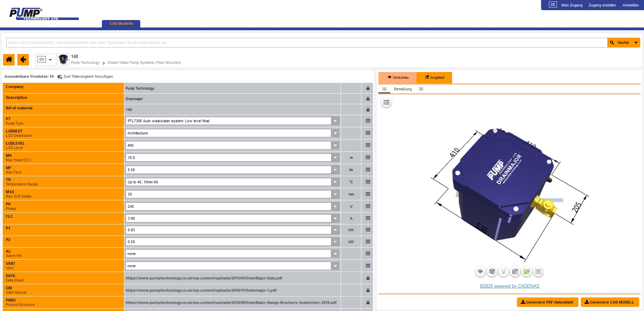Open the DrainMajor Range Brochure PDF link

click(x=231, y=303)
